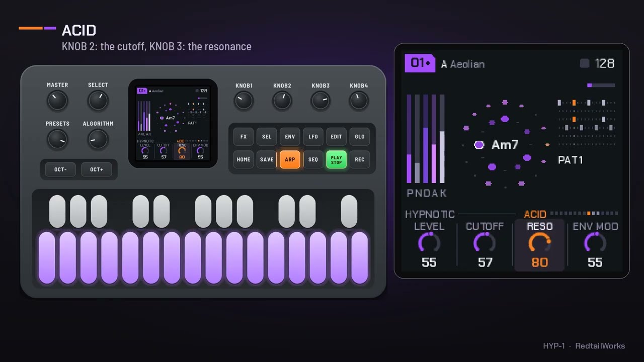Viewport: 644px width, 362px height.
Task: Open the ENV envelope button
Action: (290, 137)
